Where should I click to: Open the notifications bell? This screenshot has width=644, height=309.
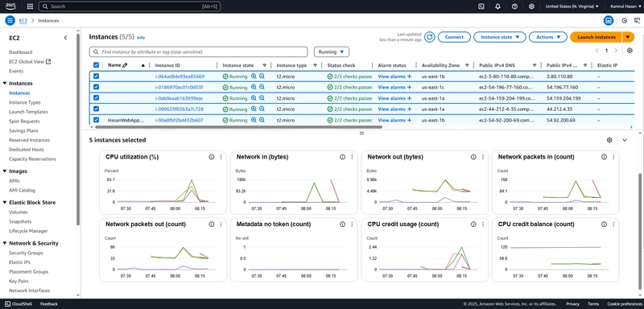[497, 6]
